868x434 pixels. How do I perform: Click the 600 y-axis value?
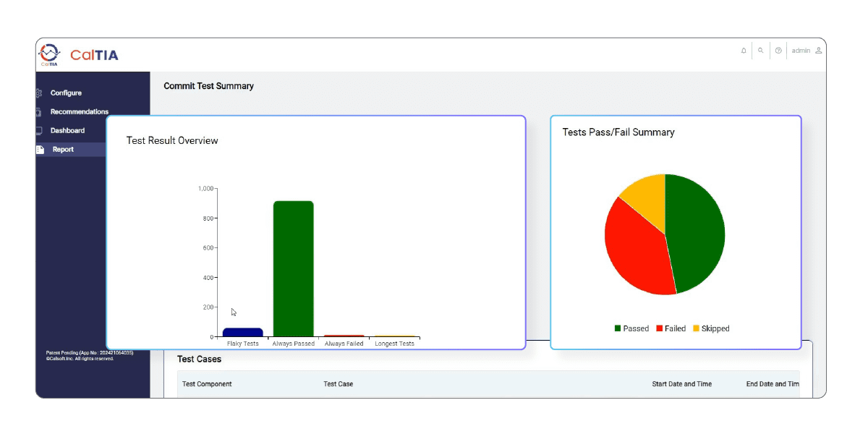coord(208,248)
